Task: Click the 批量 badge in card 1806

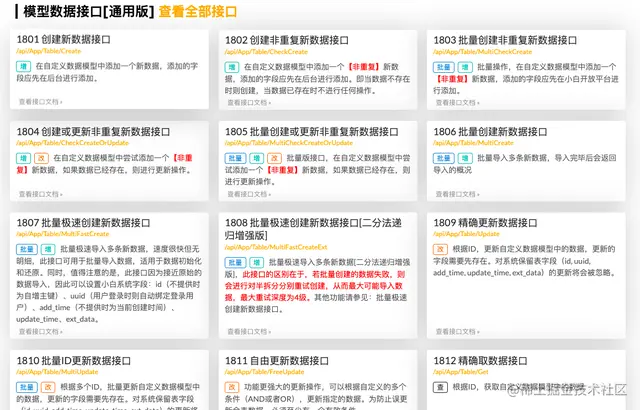Action: pos(444,158)
